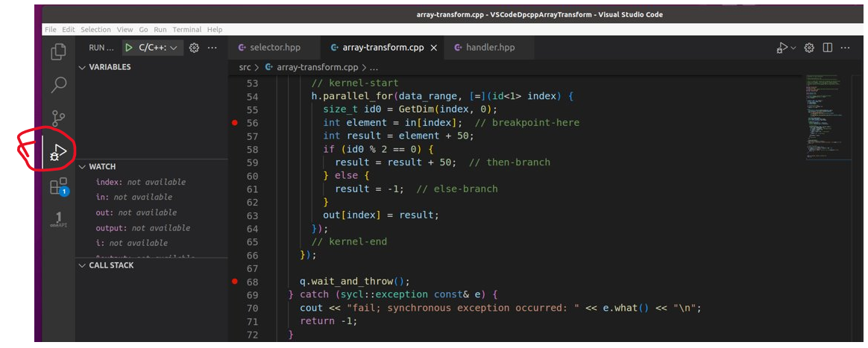Switch to the handler.hpp tab

(489, 48)
